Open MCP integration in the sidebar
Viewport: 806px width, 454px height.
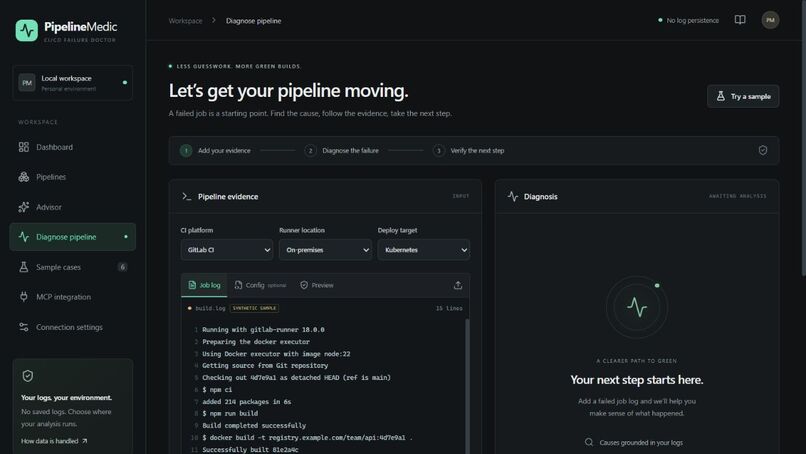coord(72,297)
